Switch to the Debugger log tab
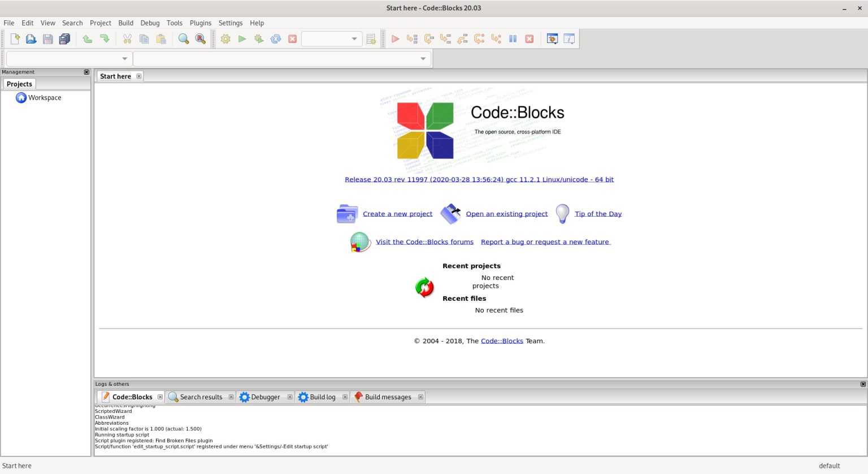868x474 pixels. (x=265, y=397)
